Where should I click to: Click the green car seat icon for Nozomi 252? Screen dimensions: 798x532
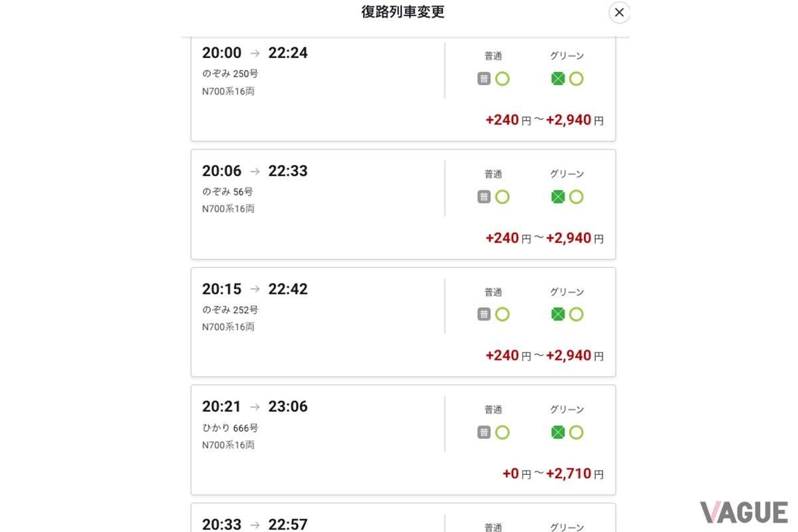559,314
